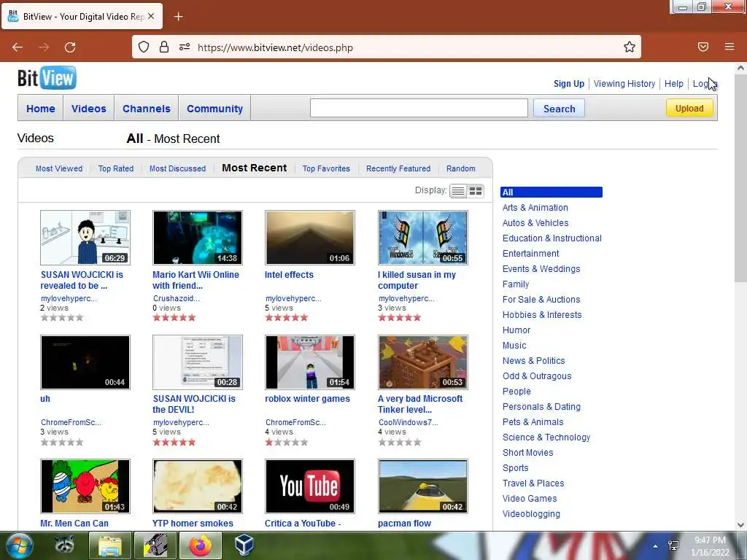This screenshot has width=747, height=560.
Task: Click the page vertical scrollbar thumb
Action: click(740, 179)
